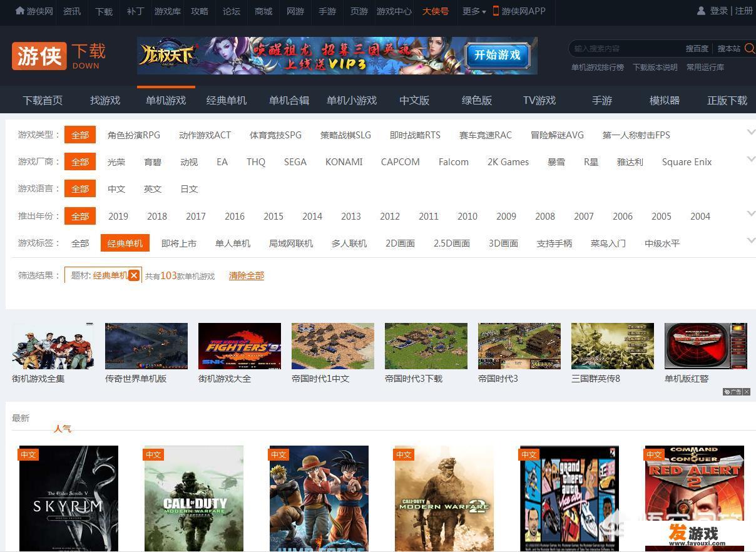756x552 pixels.
Task: Open the Skyrim game cover
Action: click(x=68, y=499)
